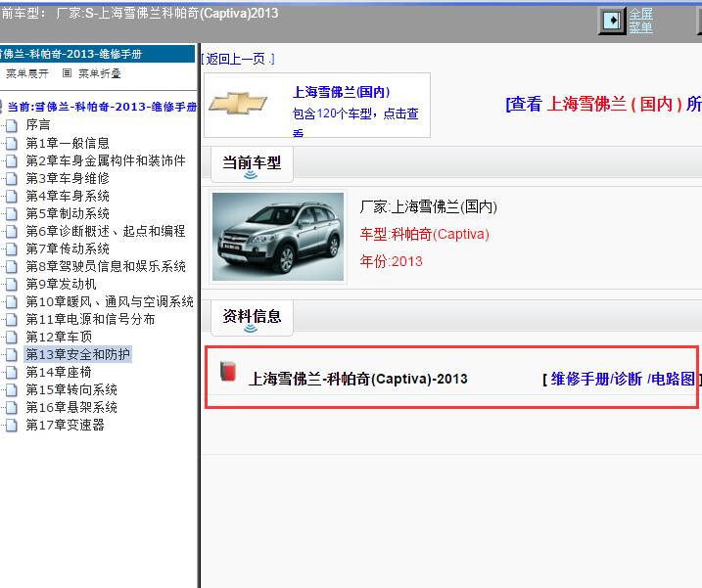Click document icon beside 第13章安全和防护

coord(12,355)
